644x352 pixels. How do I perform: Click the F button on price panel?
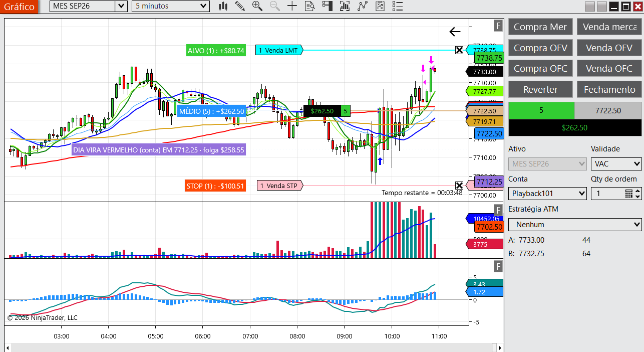[498, 26]
